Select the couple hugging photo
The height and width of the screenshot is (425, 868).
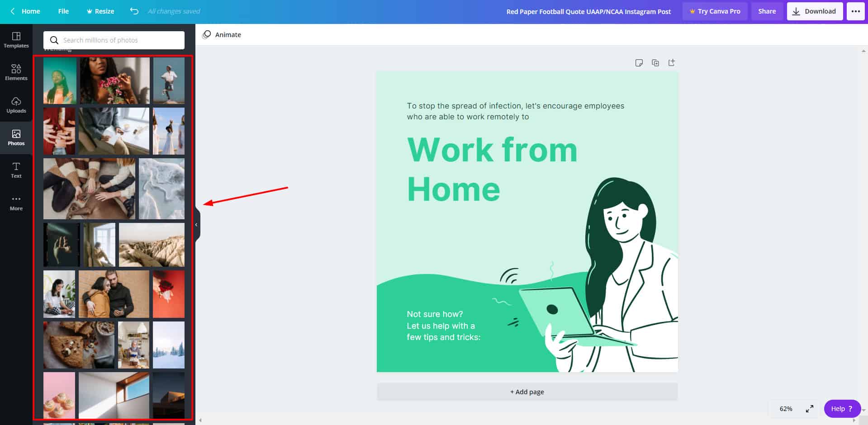pyautogui.click(x=114, y=294)
